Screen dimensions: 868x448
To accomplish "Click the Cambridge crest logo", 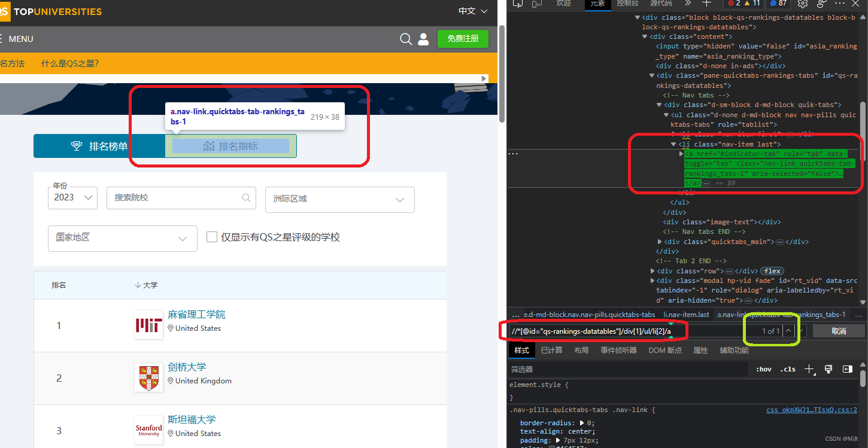I will tap(148, 378).
